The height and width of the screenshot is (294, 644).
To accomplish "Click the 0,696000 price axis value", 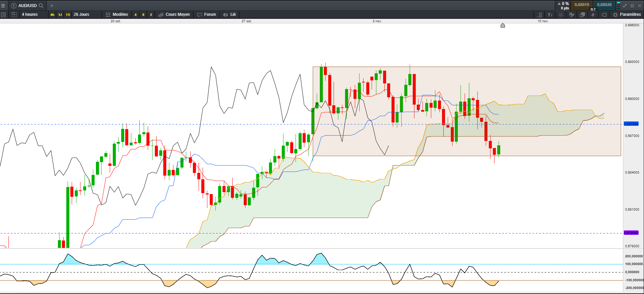I will point(632,25).
